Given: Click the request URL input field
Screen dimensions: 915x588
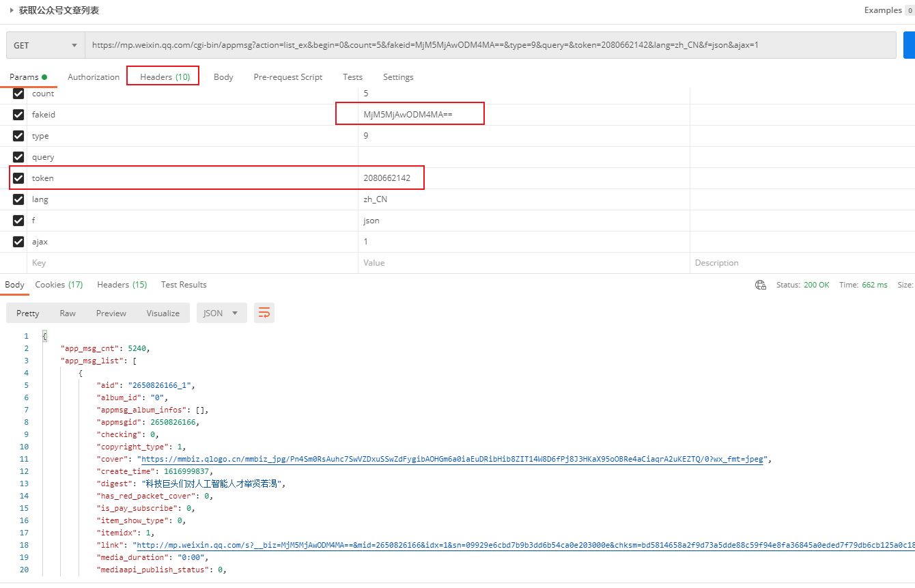Looking at the screenshot, I should 490,45.
